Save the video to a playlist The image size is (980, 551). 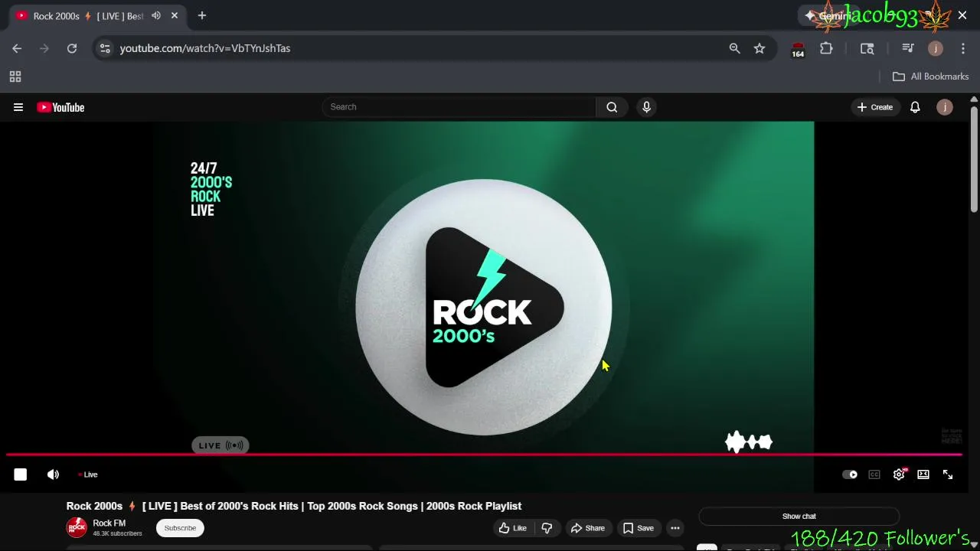click(638, 528)
